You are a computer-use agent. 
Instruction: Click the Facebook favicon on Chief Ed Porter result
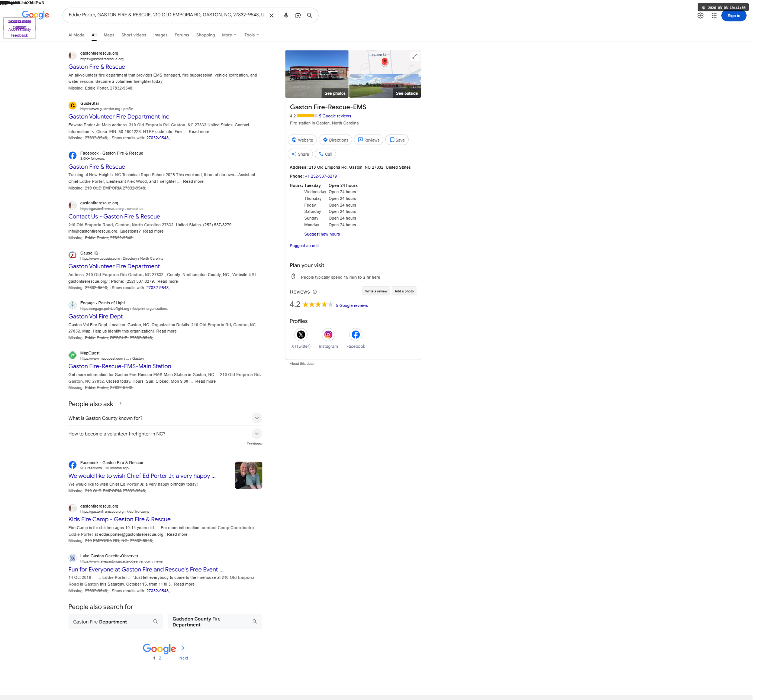(x=73, y=465)
